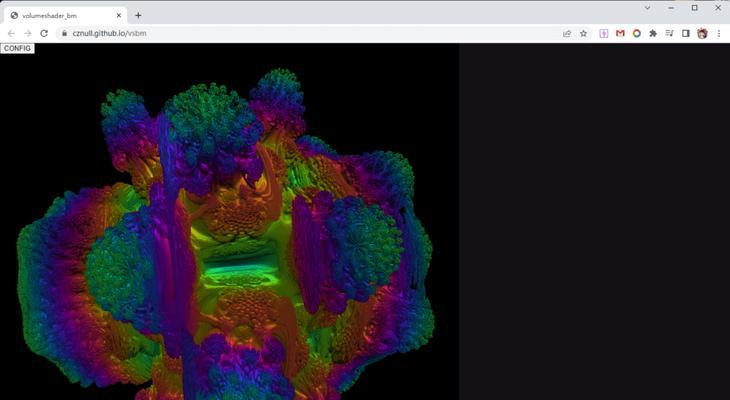This screenshot has width=730, height=400.
Task: Click the rendered fractal canvas
Action: [230, 222]
